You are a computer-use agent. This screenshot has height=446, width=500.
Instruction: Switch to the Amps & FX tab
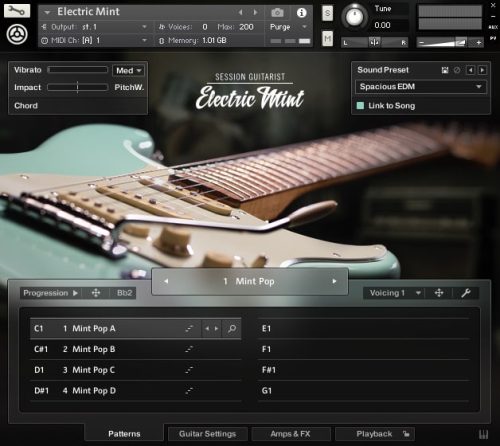290,434
